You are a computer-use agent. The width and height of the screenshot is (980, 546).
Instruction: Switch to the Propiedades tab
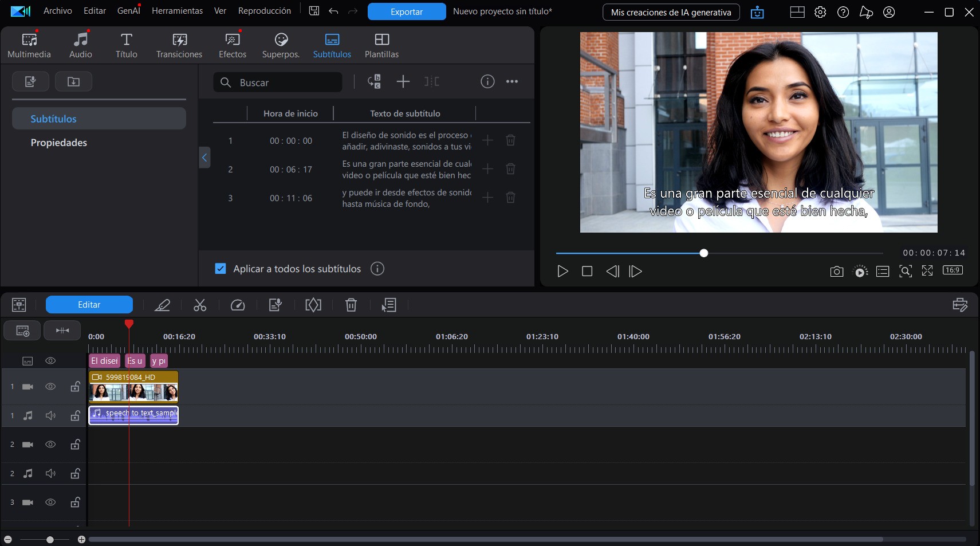coord(58,142)
